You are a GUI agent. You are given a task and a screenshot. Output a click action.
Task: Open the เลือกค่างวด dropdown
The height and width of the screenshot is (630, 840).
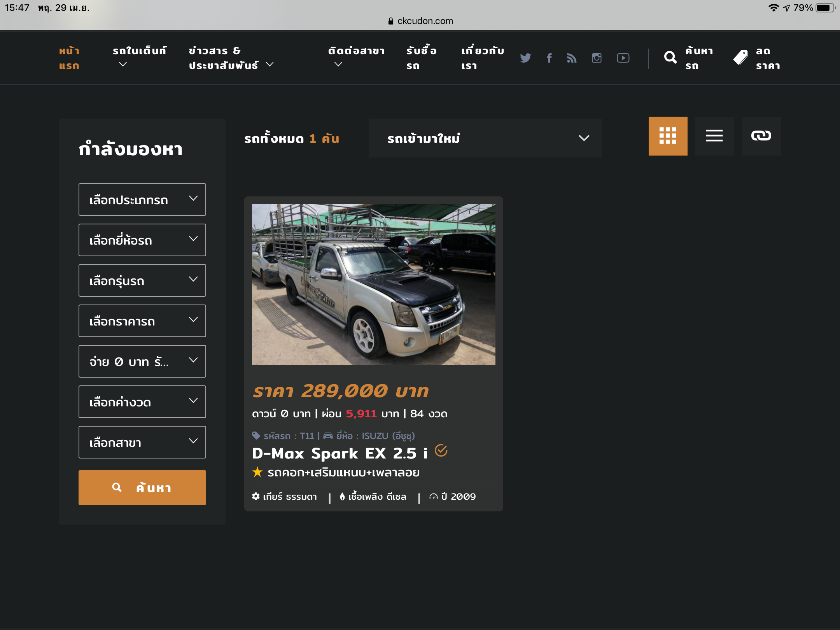point(142,402)
